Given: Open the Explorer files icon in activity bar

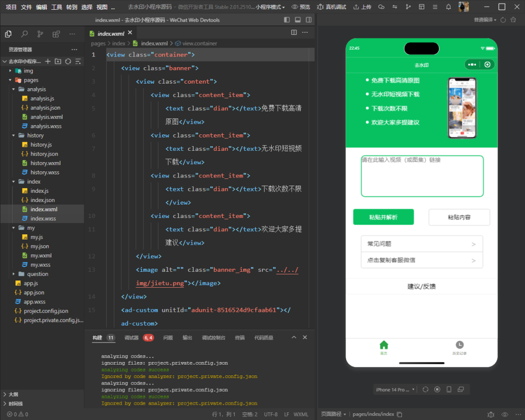Looking at the screenshot, I should tap(8, 34).
